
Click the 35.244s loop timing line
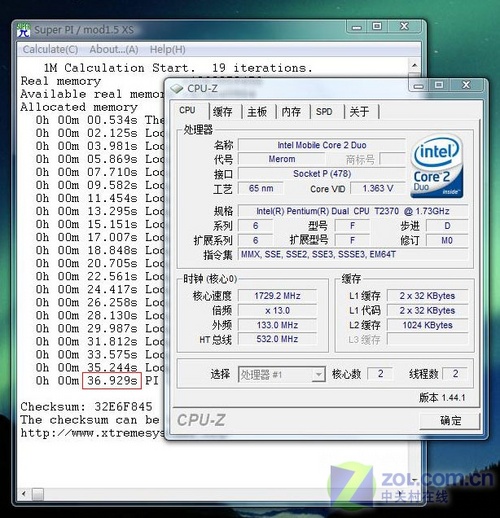click(100, 368)
